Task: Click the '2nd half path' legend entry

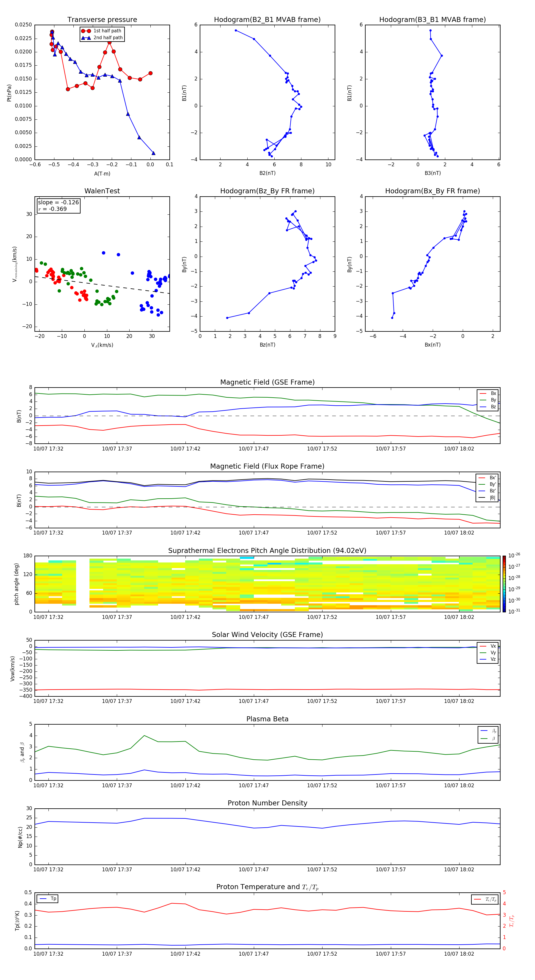Action: pyautogui.click(x=102, y=38)
